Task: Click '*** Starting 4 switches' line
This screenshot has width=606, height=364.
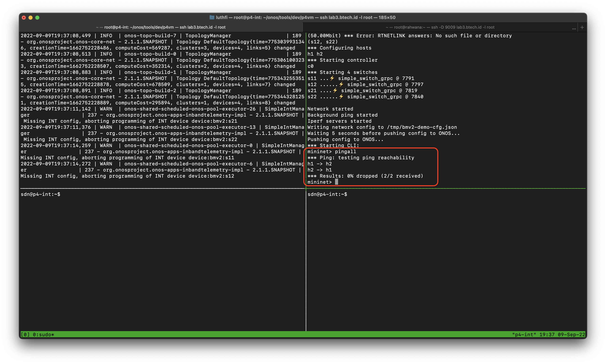Action: (343, 72)
